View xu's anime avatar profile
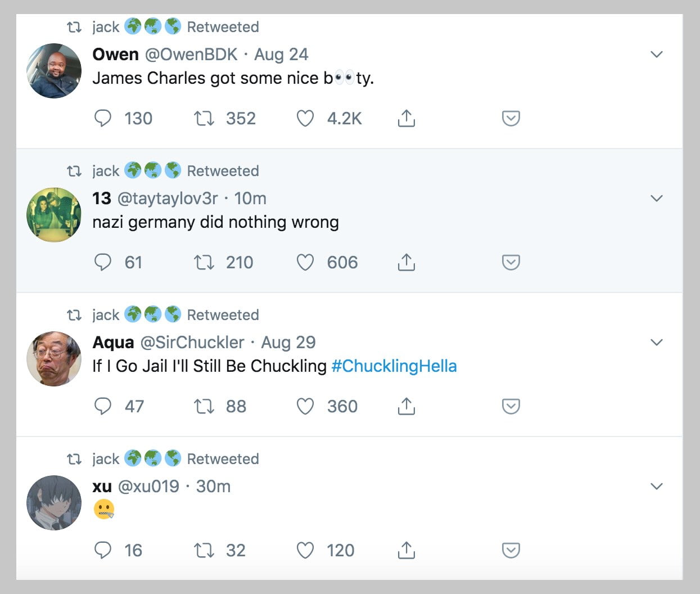This screenshot has width=700, height=594. pos(54,503)
